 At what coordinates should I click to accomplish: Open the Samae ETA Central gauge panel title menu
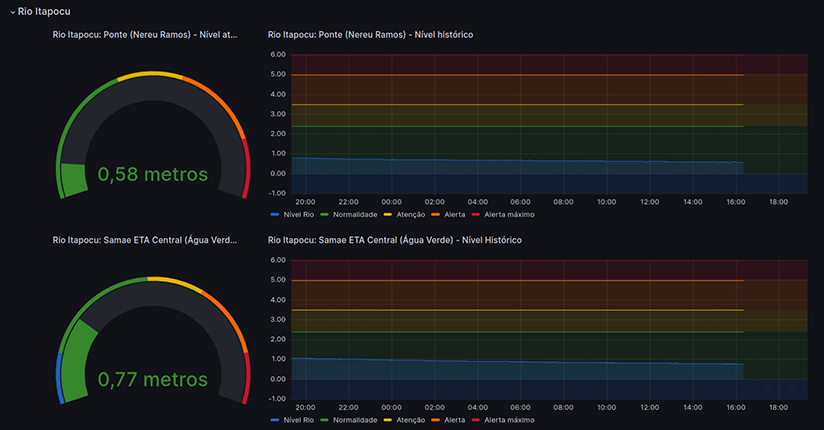click(145, 241)
